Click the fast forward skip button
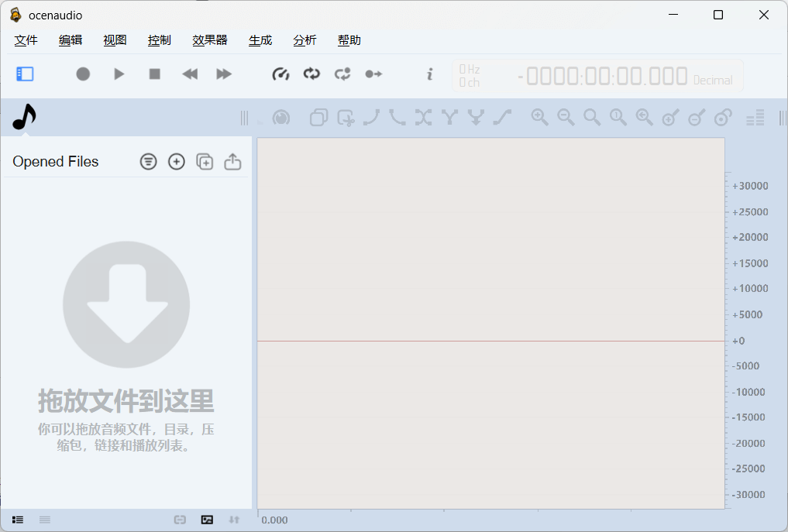The height and width of the screenshot is (532, 788). tap(224, 74)
